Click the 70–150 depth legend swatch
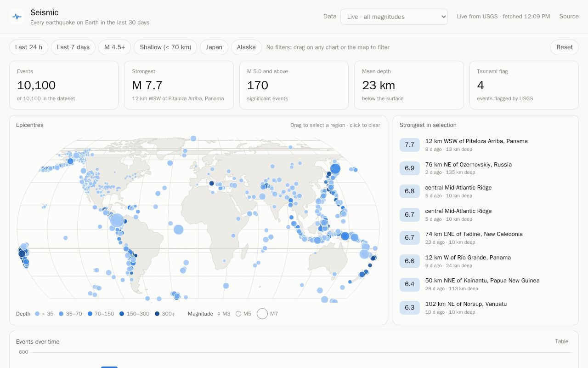Viewport: 588px width, 368px height. 90,314
